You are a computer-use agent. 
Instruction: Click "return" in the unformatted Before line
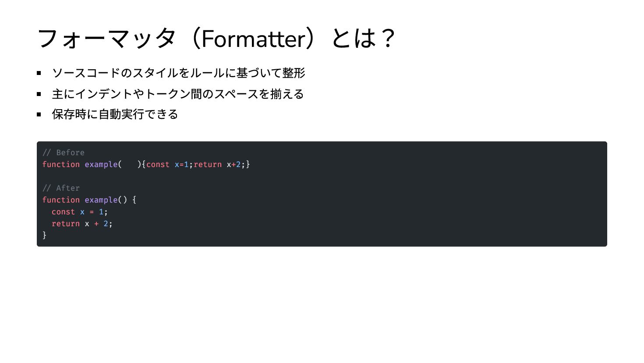pos(208,164)
